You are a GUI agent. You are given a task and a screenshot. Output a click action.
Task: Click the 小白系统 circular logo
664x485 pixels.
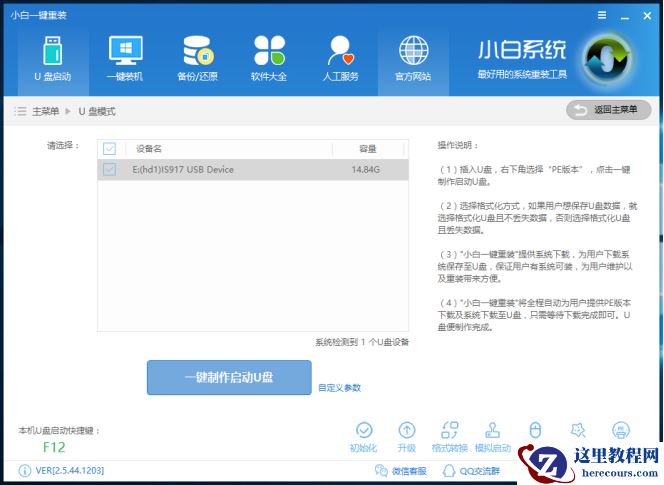coord(609,60)
